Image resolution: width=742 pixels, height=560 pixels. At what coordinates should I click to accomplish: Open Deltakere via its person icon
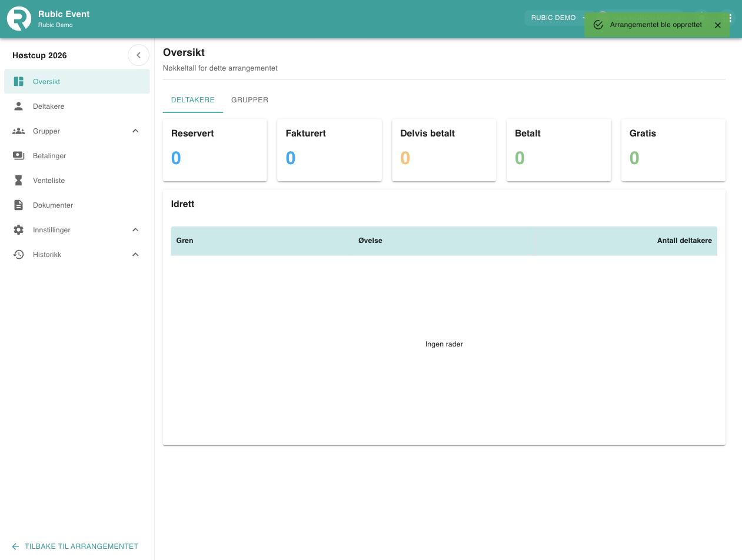[x=19, y=106]
